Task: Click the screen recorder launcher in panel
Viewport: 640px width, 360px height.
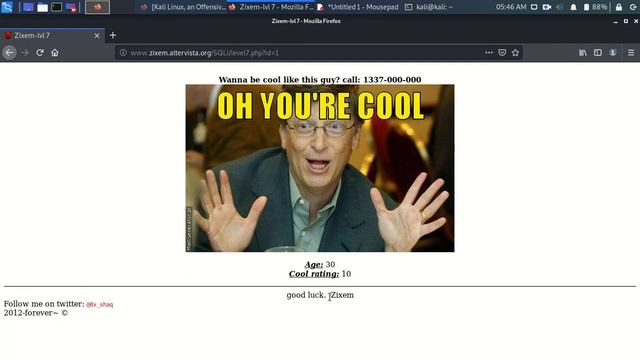Action: (71, 7)
